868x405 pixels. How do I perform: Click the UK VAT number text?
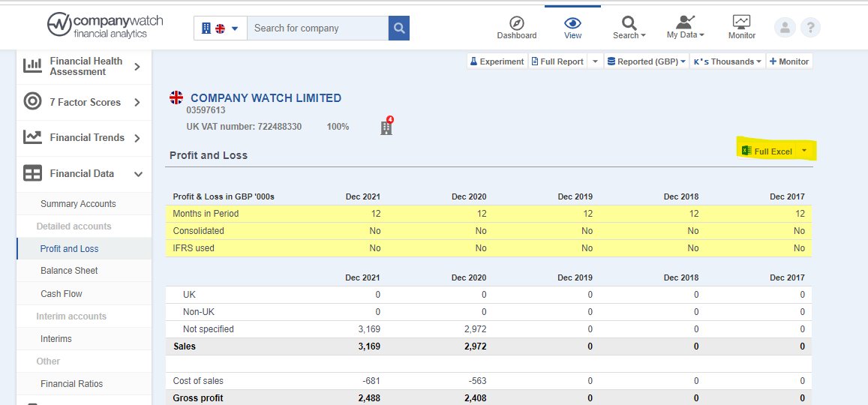pyautogui.click(x=244, y=127)
